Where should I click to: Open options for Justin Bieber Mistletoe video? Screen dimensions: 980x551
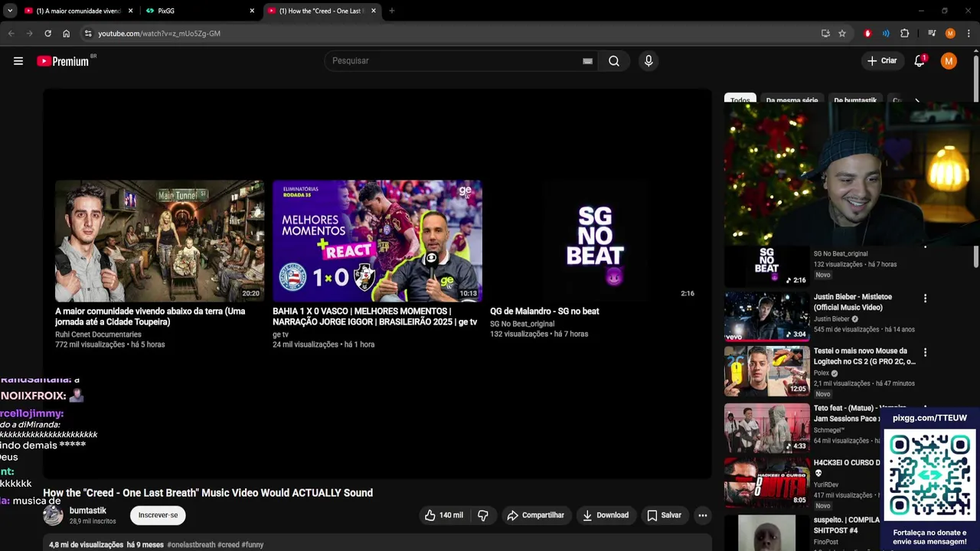pos(925,298)
